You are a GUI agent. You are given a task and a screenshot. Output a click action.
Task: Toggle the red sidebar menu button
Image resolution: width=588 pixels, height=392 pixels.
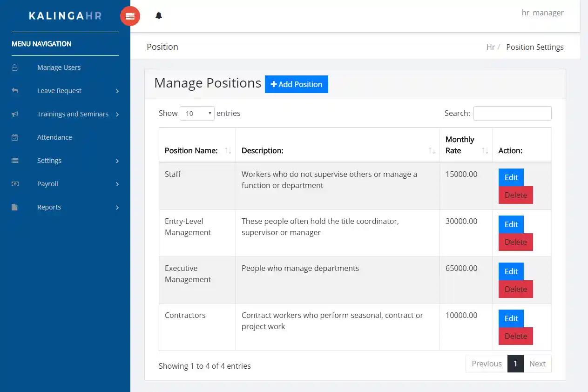pyautogui.click(x=130, y=16)
